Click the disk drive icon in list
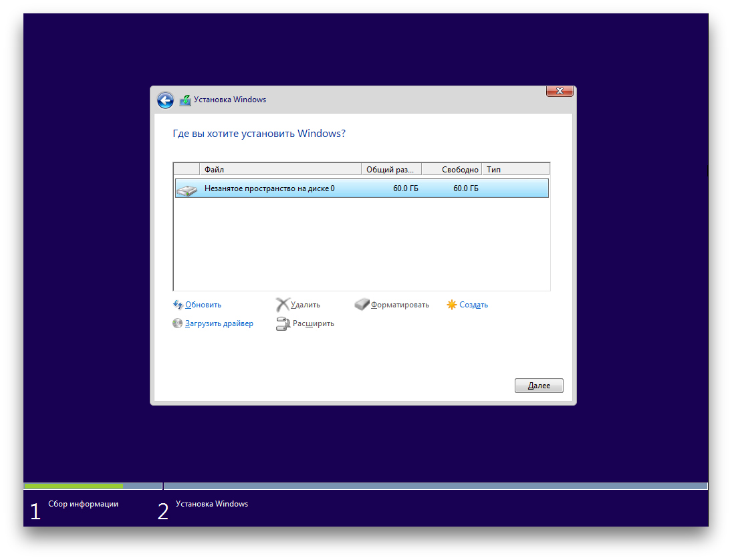 [x=187, y=190]
